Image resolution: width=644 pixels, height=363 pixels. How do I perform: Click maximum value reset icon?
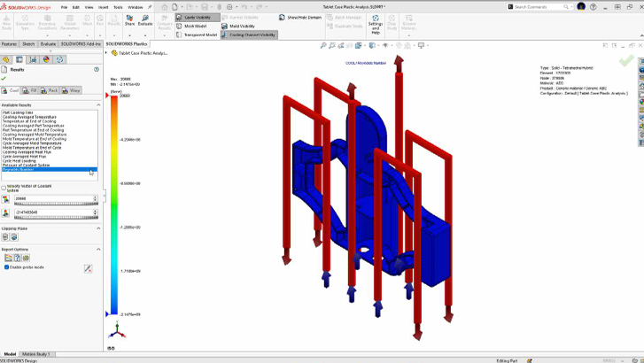point(5,199)
